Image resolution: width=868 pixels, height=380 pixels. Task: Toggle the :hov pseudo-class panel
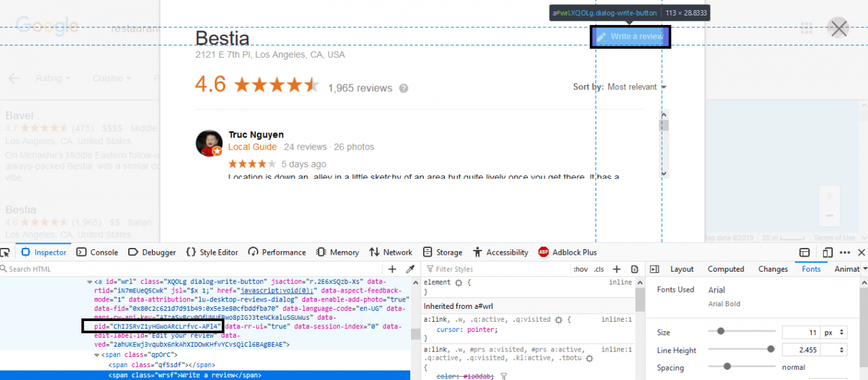pos(580,269)
